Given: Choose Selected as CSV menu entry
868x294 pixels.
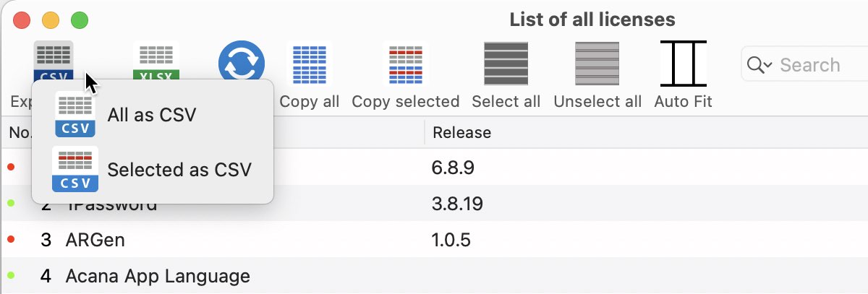Looking at the screenshot, I should tap(153, 170).
